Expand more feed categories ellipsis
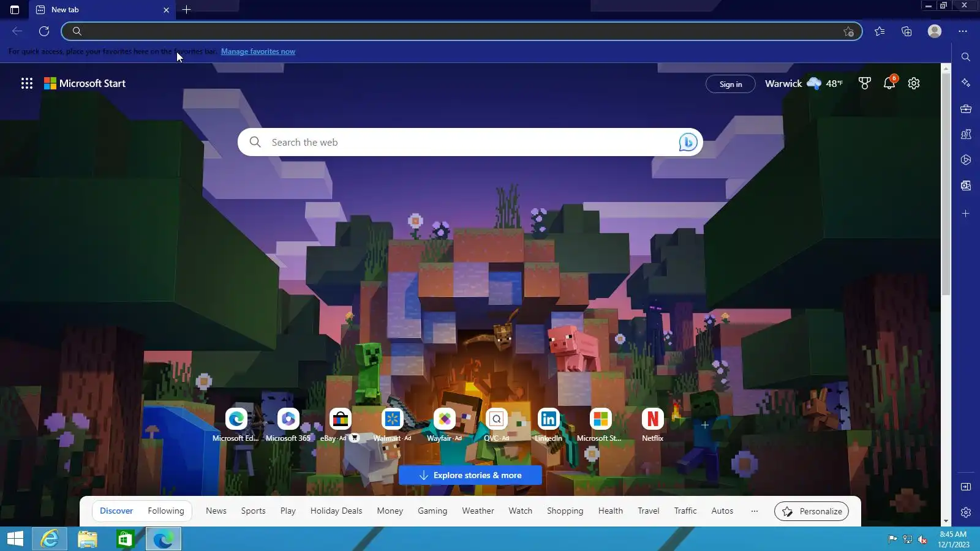The height and width of the screenshot is (551, 980). click(755, 511)
